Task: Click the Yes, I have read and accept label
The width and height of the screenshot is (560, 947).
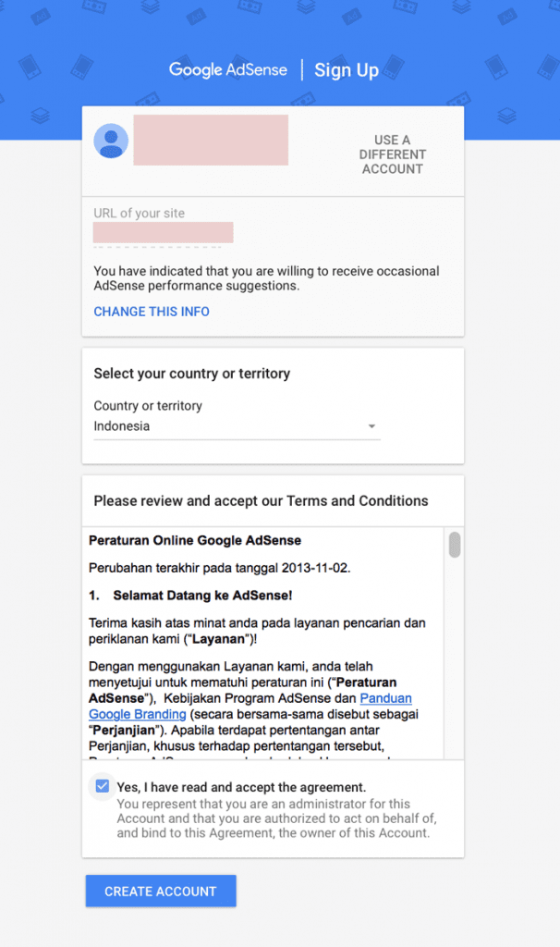Action: (x=241, y=787)
